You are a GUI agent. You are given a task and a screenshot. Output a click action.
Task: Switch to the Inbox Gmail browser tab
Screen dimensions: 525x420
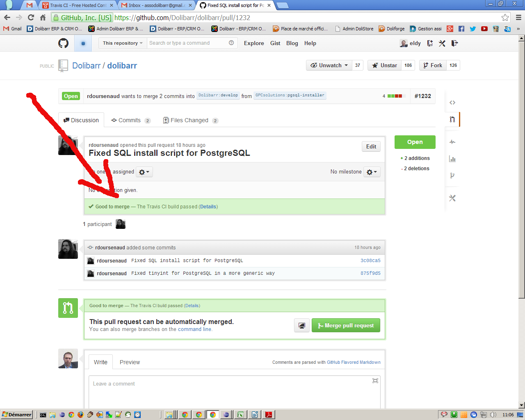pos(156,5)
